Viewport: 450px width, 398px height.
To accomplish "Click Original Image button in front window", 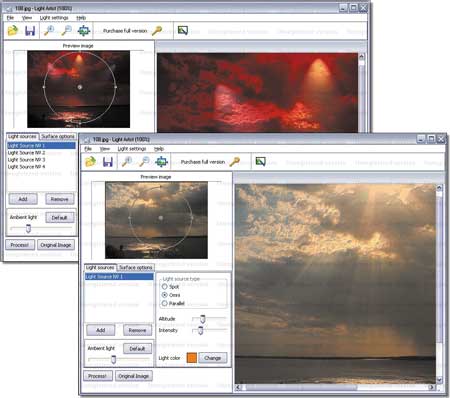I will [x=134, y=376].
